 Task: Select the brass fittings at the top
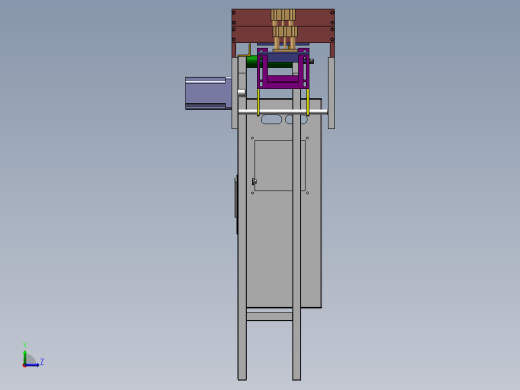284,29
